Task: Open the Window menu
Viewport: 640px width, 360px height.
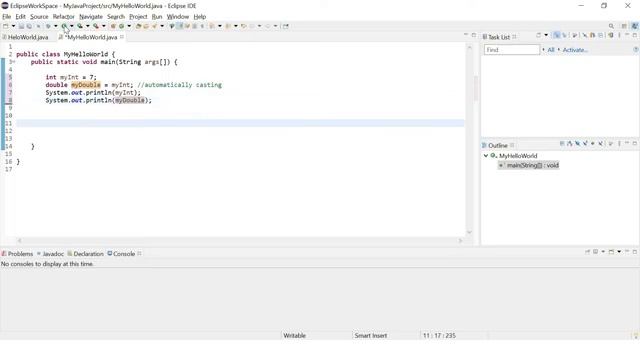Action: (x=178, y=17)
